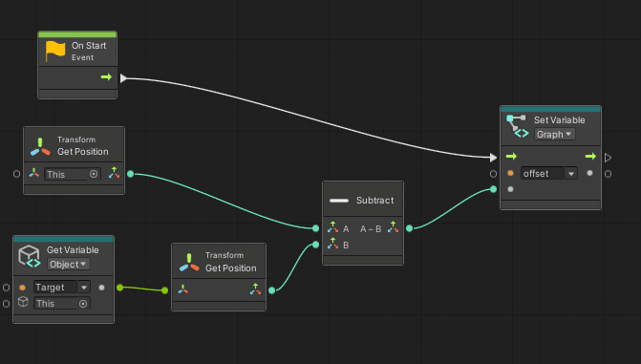Click the A input port of Subtract
Screen dimensions: 641x364
click(x=315, y=228)
